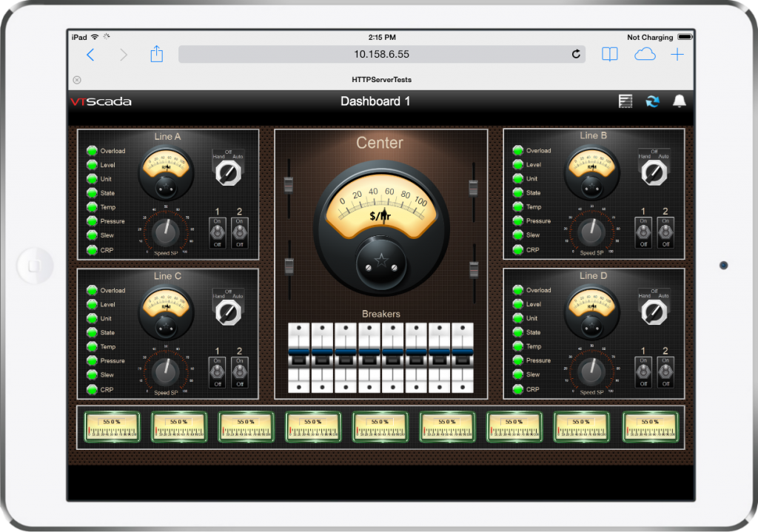The height and width of the screenshot is (532, 758).
Task: Open the alarm bell notifications icon
Action: tap(679, 101)
